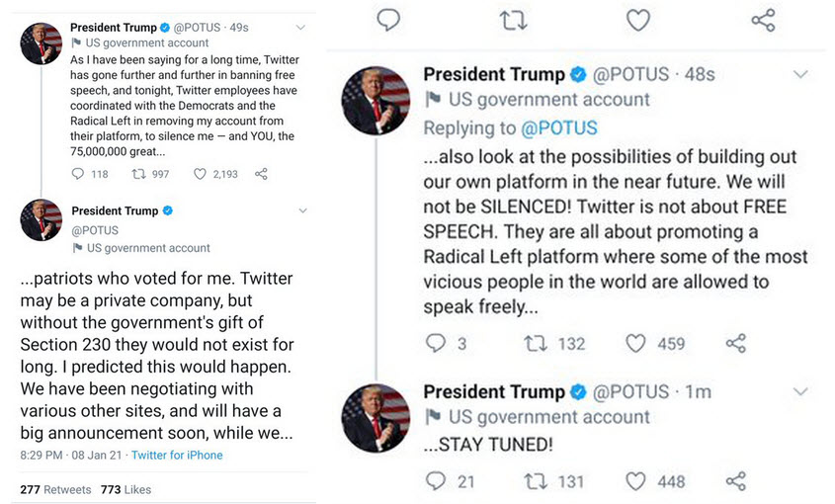Retweet the tweet with 132 retweets
The width and height of the screenshot is (835, 504).
(536, 343)
